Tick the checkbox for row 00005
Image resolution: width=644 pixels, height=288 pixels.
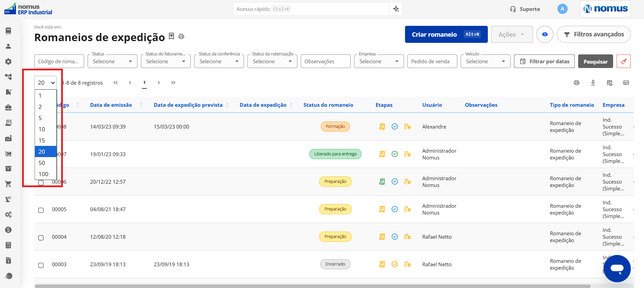tap(41, 210)
